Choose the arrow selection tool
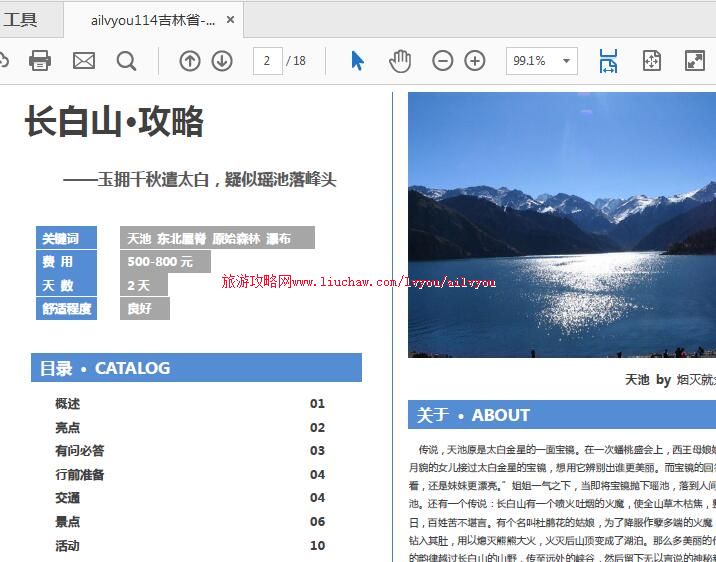The width and height of the screenshot is (716, 562). [357, 61]
